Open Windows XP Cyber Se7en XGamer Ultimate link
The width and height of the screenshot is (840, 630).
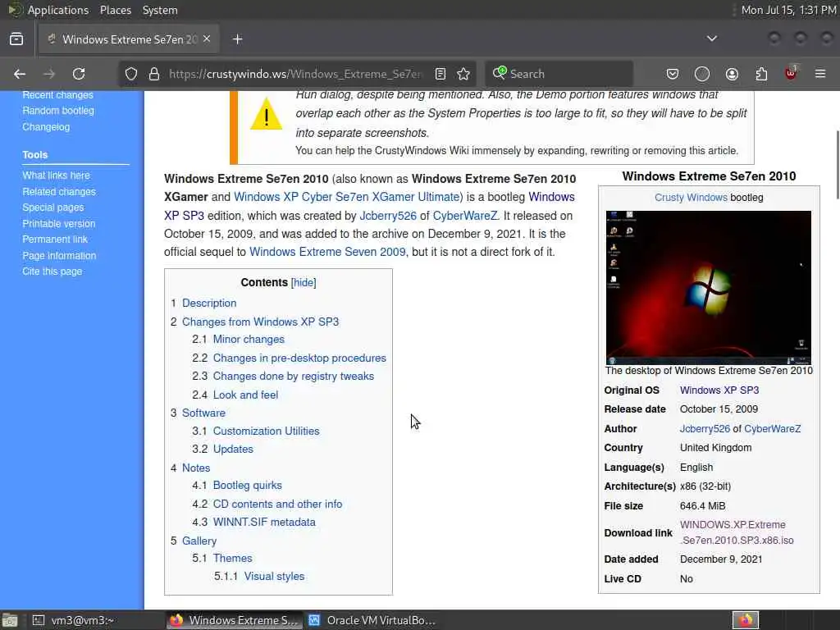click(348, 197)
